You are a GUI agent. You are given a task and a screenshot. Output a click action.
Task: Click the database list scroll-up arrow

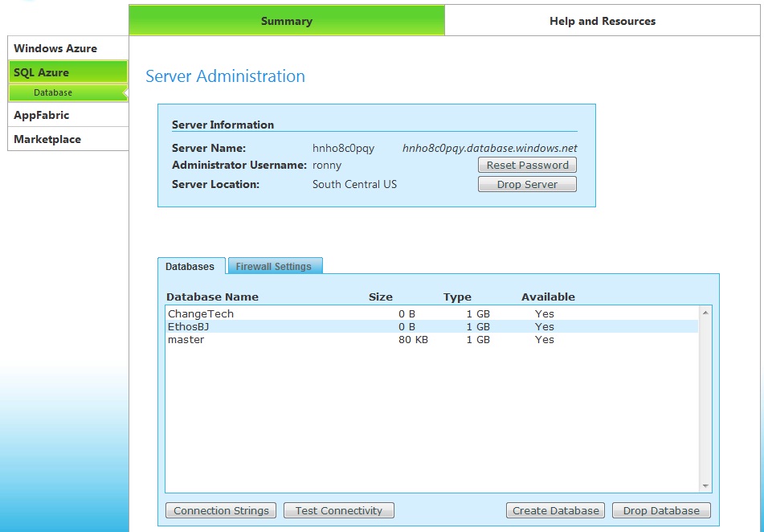(x=705, y=313)
